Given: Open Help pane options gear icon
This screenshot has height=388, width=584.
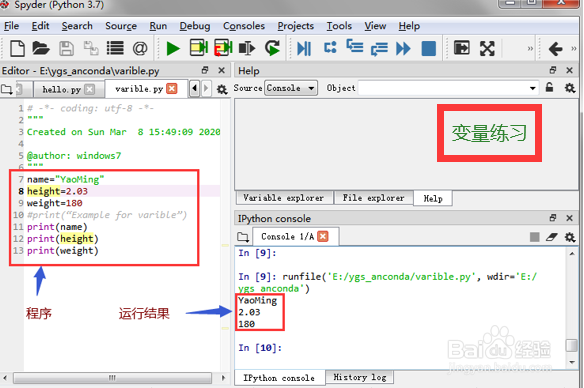Looking at the screenshot, I should [x=570, y=88].
